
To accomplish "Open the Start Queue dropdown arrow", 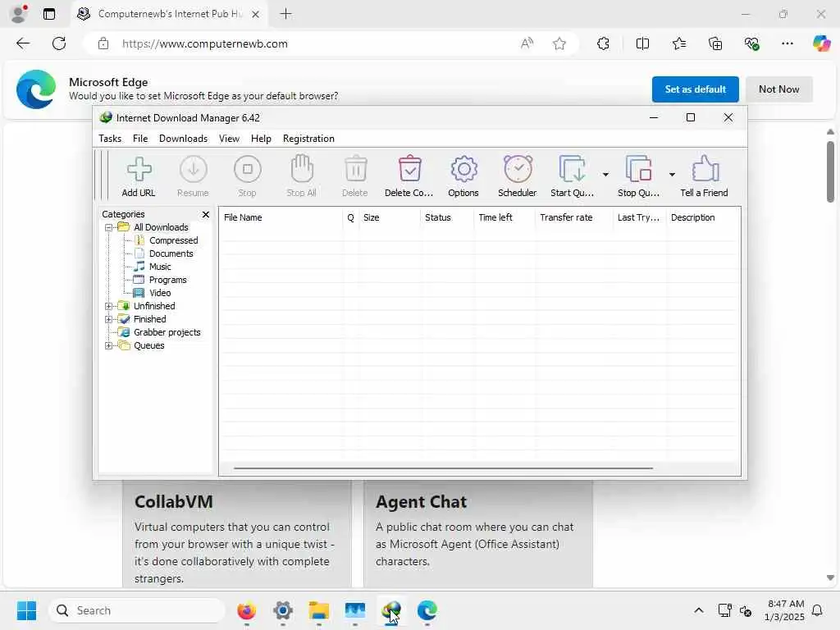I will point(605,175).
